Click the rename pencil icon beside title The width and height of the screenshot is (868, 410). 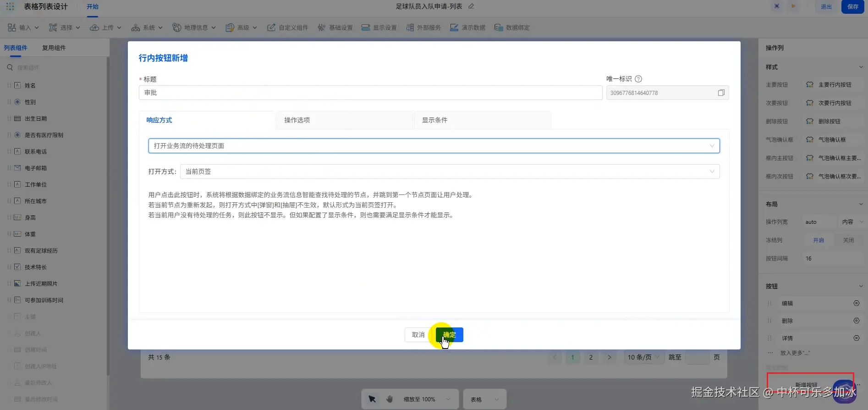point(471,6)
